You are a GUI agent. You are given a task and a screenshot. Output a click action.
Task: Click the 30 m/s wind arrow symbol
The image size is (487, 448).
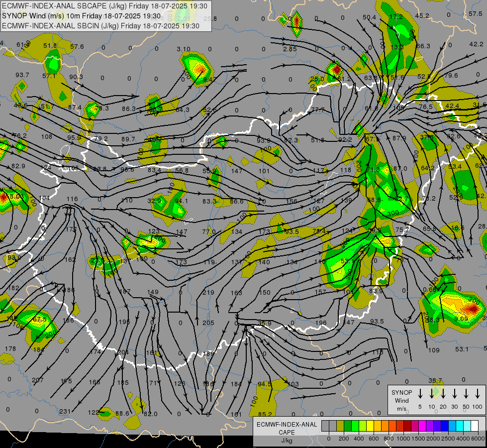pos(454,394)
